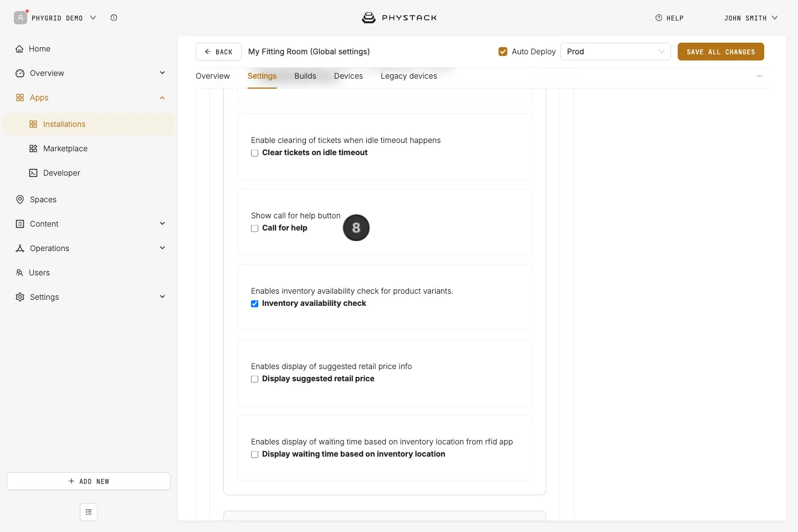Click the Add New button
This screenshot has width=798, height=532.
89,481
